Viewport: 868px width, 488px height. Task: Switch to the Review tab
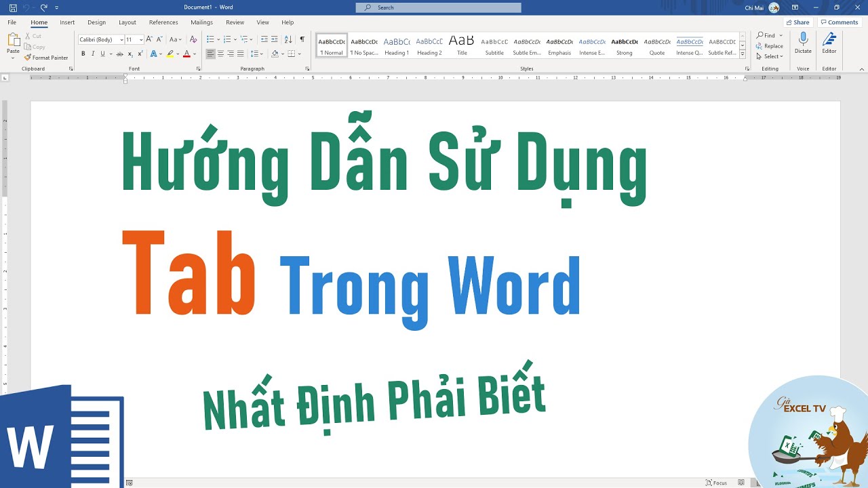pyautogui.click(x=235, y=22)
